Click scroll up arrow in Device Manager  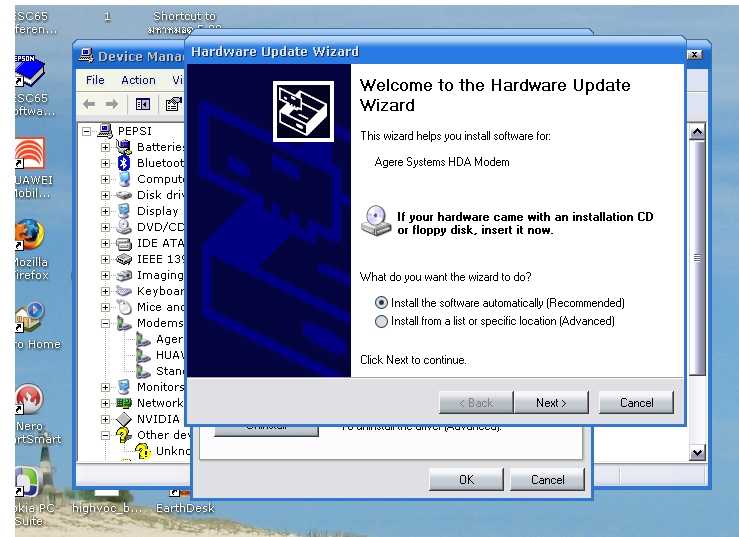pos(697,132)
